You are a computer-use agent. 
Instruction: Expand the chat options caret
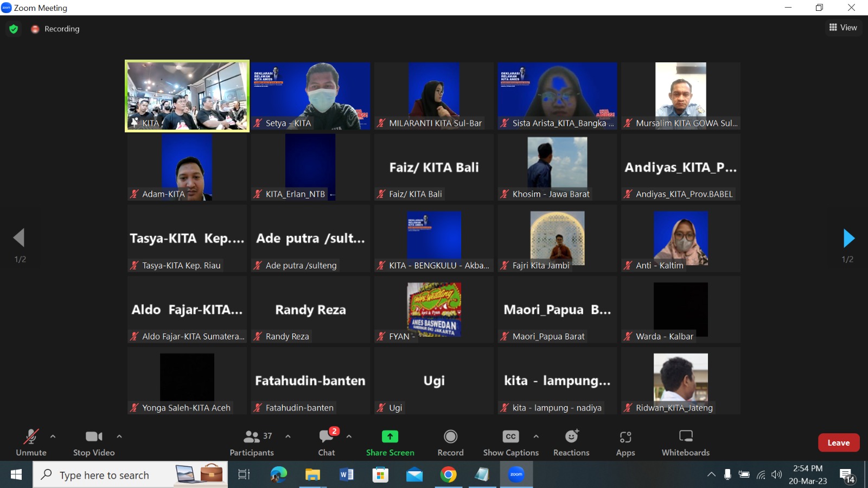coord(349,436)
